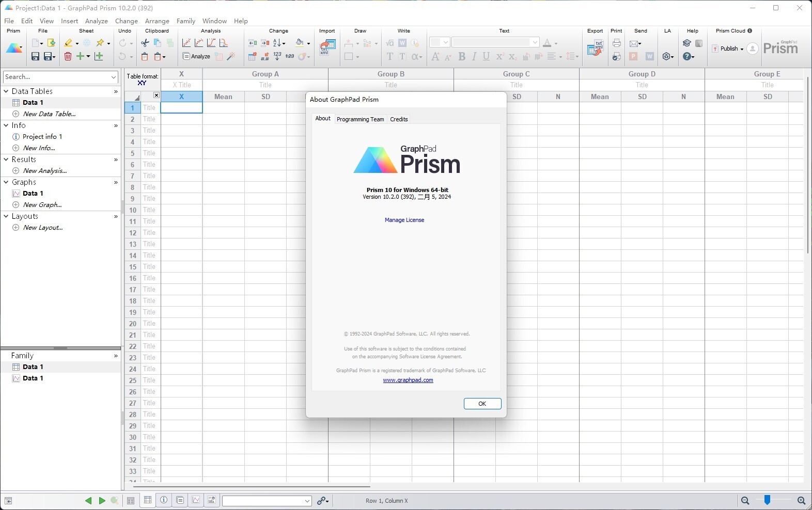The image size is (812, 510).
Task: Select the Data 1 graph in Family panel
Action: 33,378
